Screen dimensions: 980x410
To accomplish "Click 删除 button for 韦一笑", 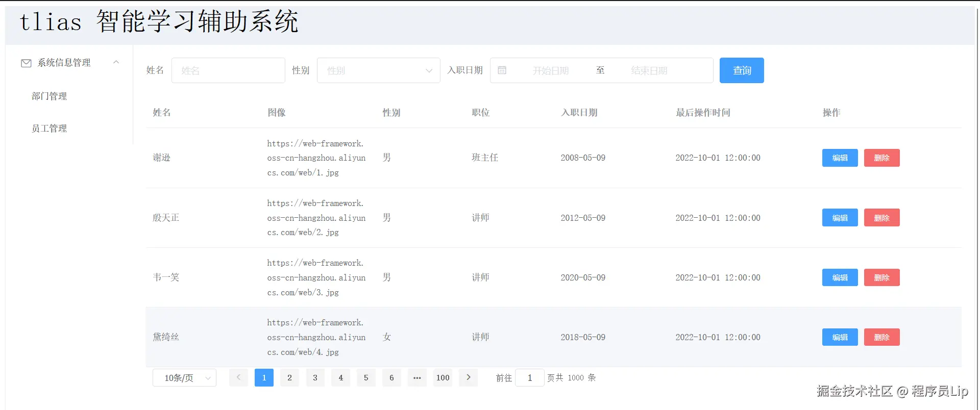I will coord(881,277).
